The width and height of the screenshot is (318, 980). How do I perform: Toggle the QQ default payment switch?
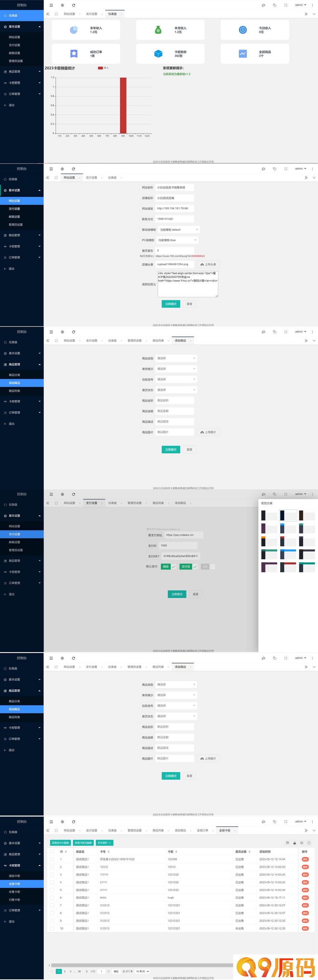[208, 567]
